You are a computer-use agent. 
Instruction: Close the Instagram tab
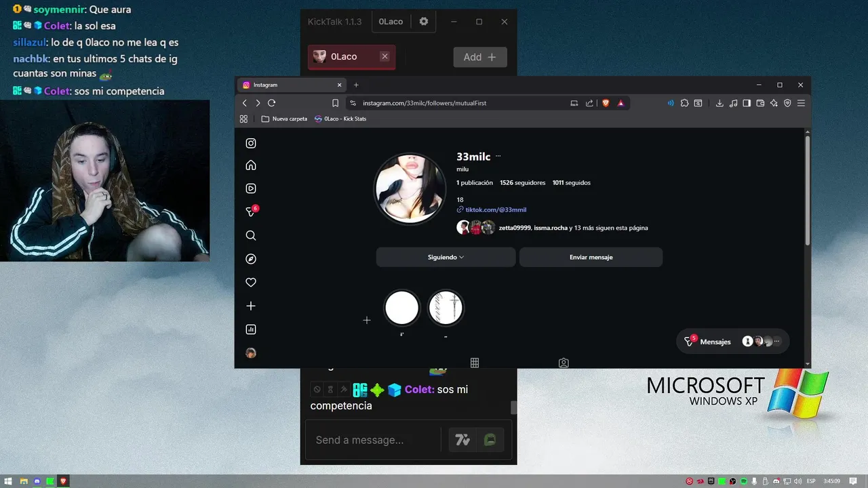coord(340,85)
